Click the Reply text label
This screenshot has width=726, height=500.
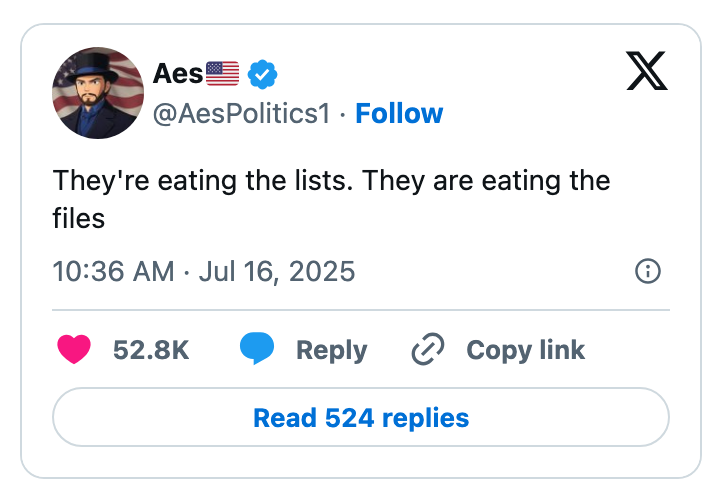tap(331, 350)
